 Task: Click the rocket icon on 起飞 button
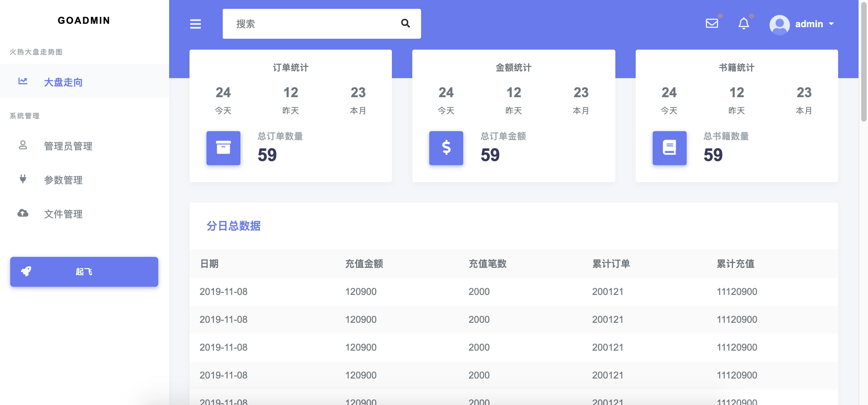tap(26, 271)
